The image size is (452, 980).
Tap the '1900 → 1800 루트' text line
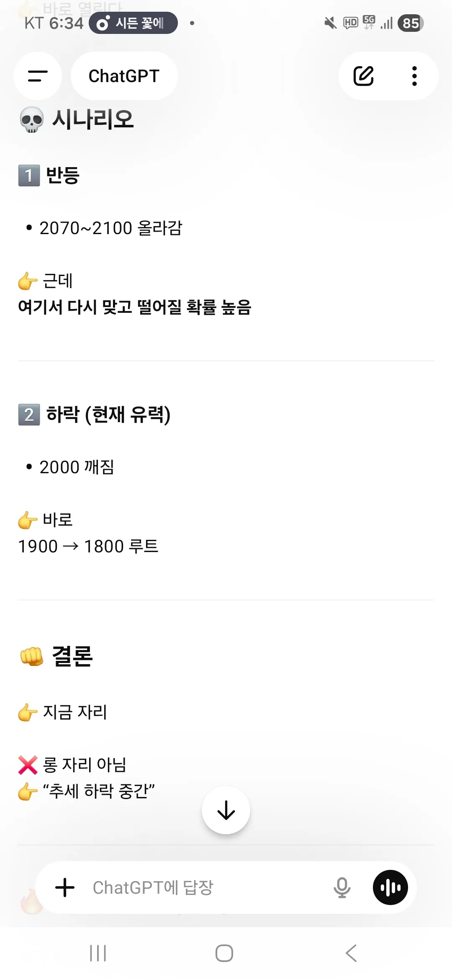pos(88,547)
